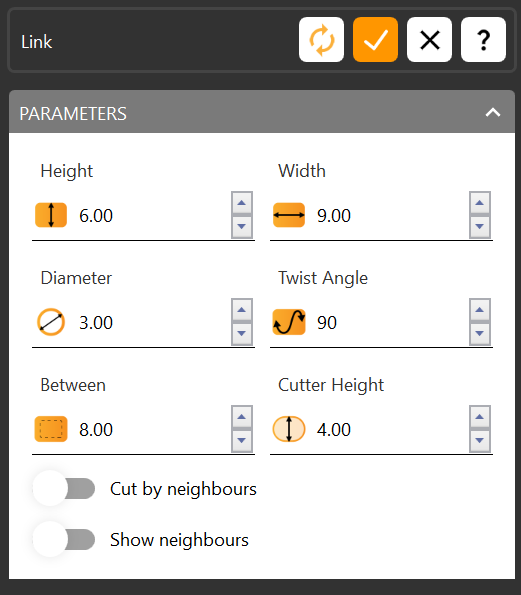Decrease Width with the down arrow
The width and height of the screenshot is (521, 595).
(480, 227)
